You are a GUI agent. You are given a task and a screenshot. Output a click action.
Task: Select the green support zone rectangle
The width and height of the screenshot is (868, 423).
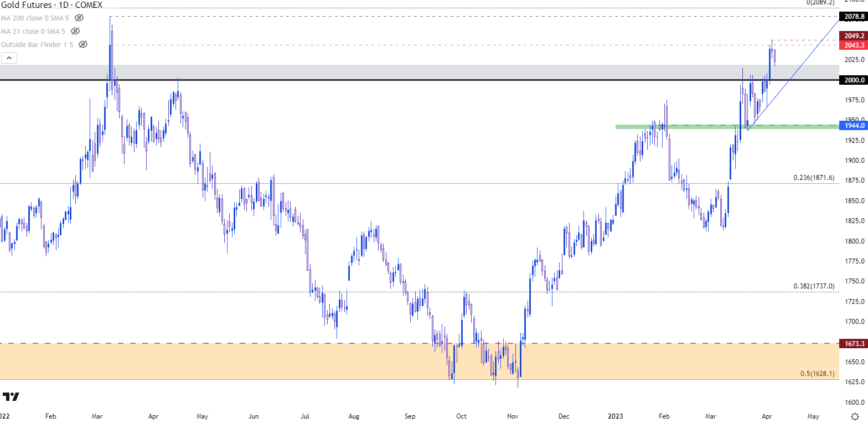[726, 127]
